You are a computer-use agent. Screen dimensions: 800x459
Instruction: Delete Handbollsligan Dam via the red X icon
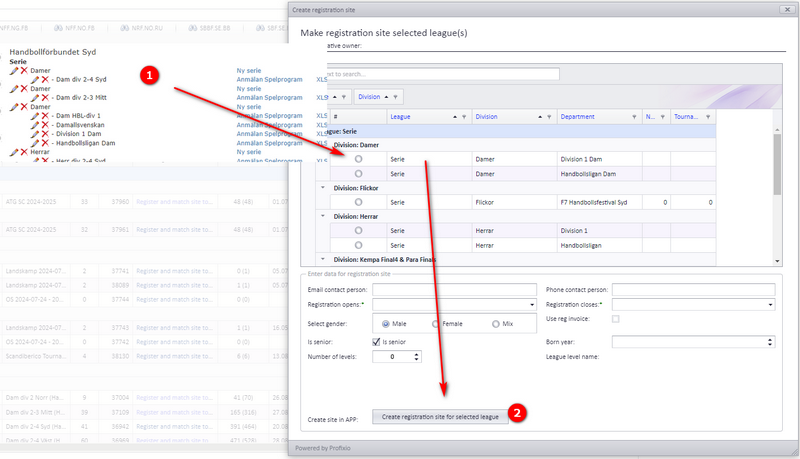[x=45, y=143]
